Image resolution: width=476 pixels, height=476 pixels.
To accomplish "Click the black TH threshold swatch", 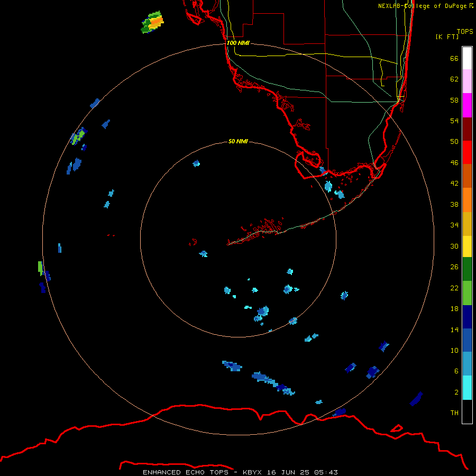I will pyautogui.click(x=467, y=411).
